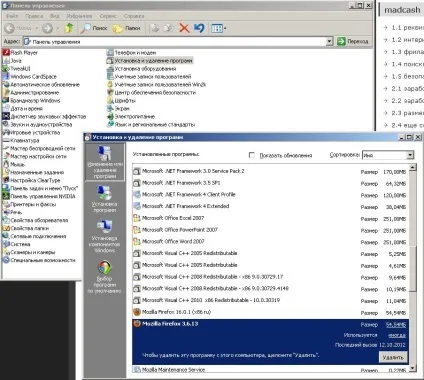Screen dimensions: 424x380
Task: Open Дата и время icon
Action: click(23, 109)
